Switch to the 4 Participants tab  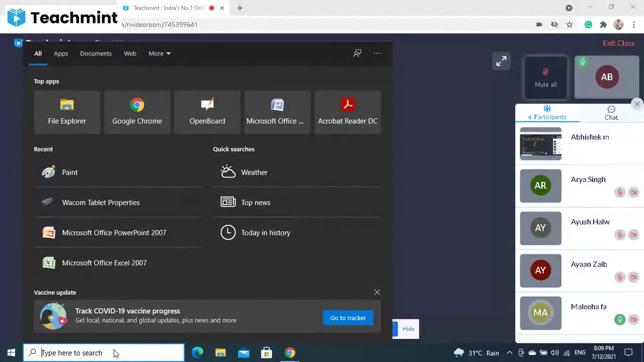pyautogui.click(x=547, y=113)
